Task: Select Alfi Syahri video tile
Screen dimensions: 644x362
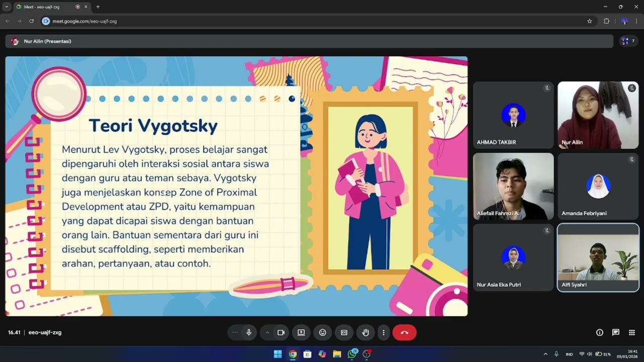Action: pos(598,257)
